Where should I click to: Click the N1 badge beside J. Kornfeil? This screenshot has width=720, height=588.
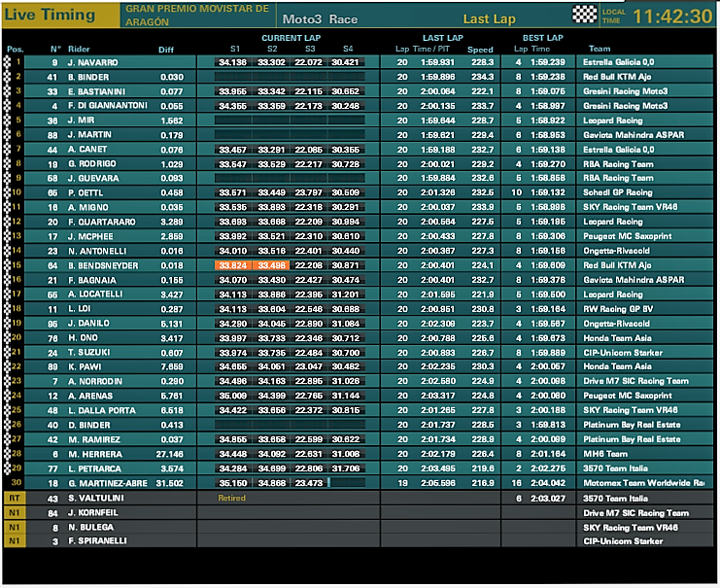[15, 512]
